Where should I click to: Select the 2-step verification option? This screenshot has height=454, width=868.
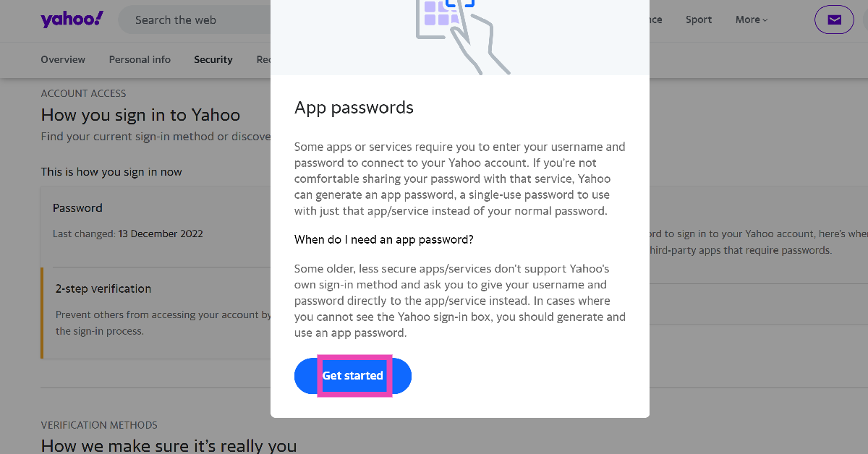[x=103, y=288]
